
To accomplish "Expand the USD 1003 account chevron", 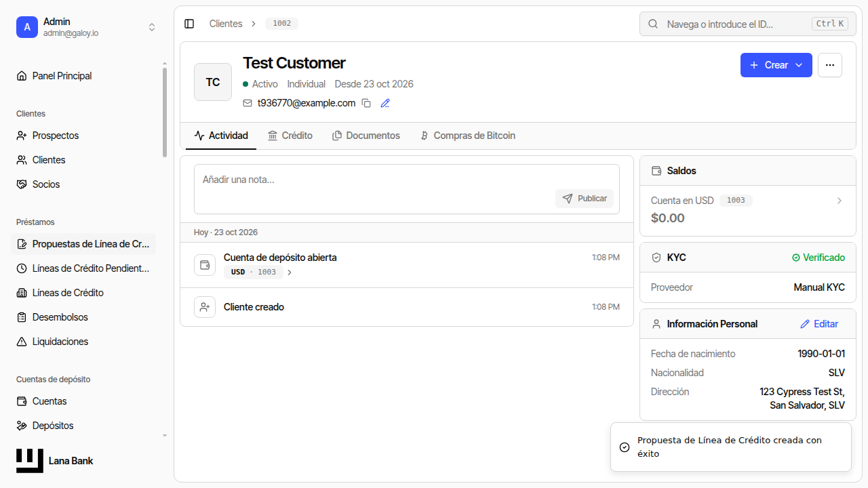I will point(290,272).
